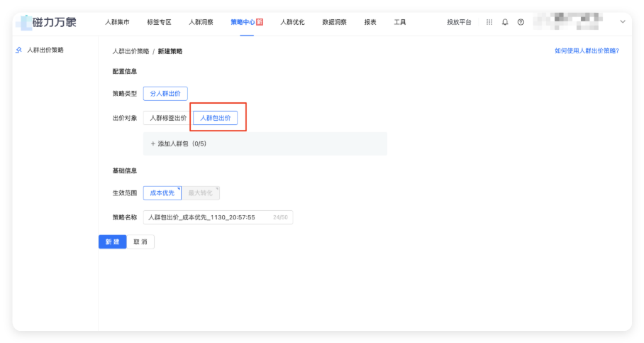This screenshot has width=644, height=343.
Task: Open the 如何使用人群出价策略? help link
Action: point(587,51)
